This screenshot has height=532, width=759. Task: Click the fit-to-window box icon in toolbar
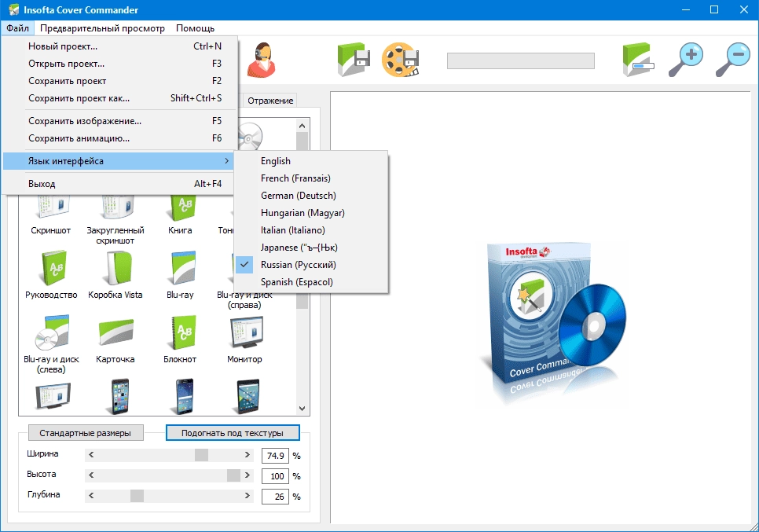click(638, 60)
